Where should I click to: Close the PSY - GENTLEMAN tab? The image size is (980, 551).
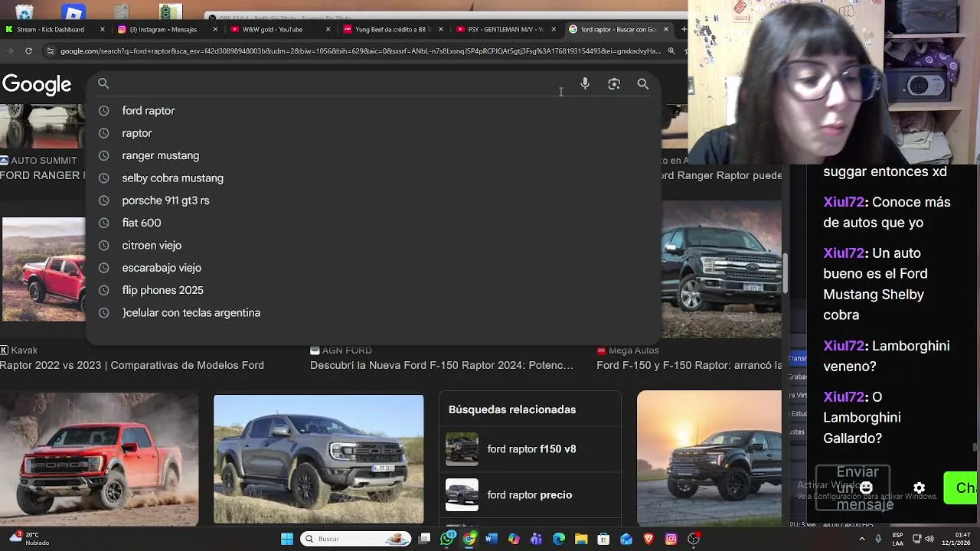(x=554, y=29)
